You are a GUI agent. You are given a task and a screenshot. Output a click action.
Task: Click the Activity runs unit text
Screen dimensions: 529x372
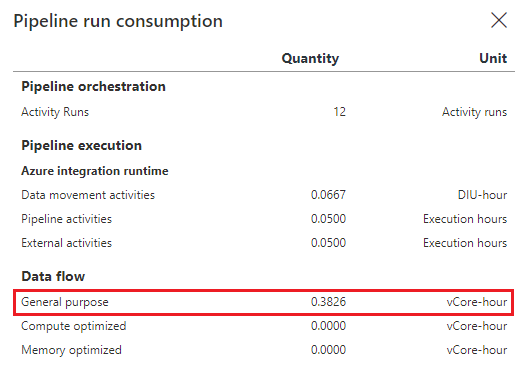(x=474, y=112)
